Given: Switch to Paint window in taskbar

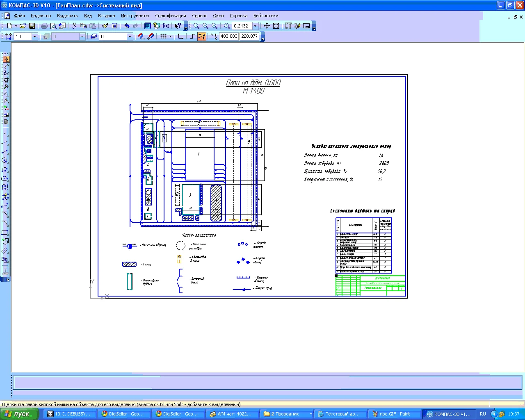Looking at the screenshot, I should 395,414.
